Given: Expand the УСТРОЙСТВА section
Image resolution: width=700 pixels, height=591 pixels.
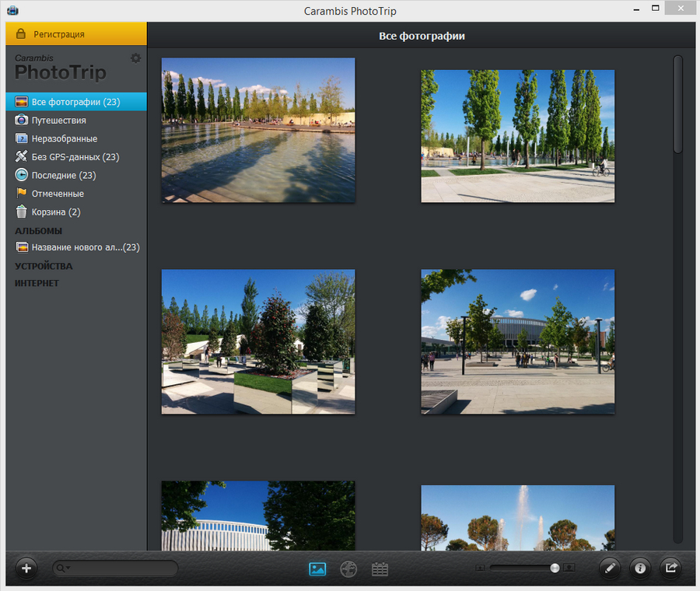Looking at the screenshot, I should point(44,266).
